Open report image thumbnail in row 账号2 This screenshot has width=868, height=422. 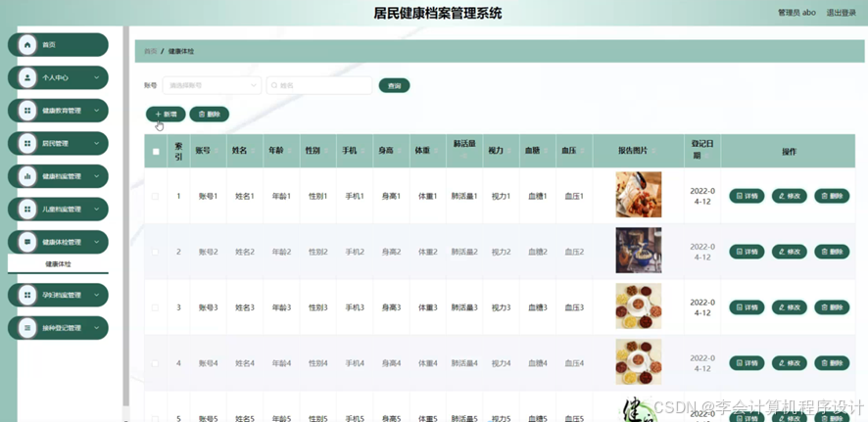(x=639, y=250)
